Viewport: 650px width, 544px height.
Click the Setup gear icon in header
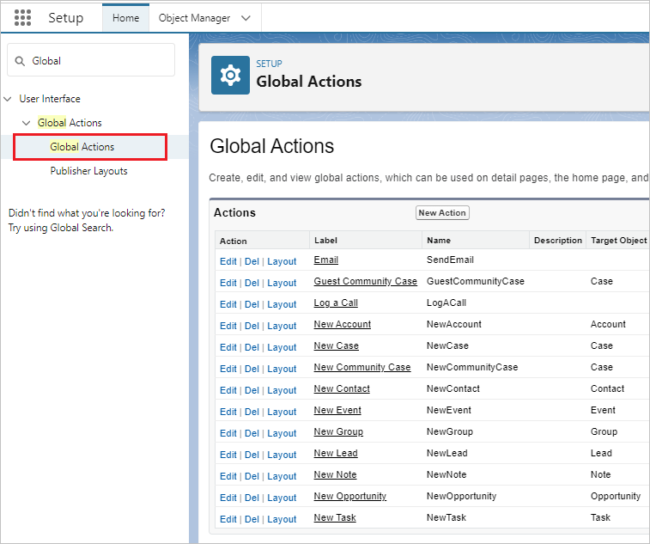[x=230, y=75]
